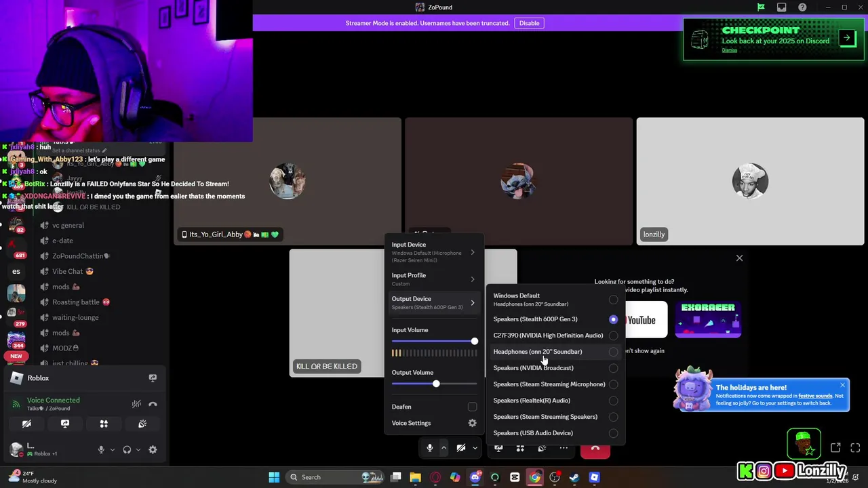Select C27F390 (NVIDIA High Definition Audio) output
868x488 pixels.
(555, 335)
